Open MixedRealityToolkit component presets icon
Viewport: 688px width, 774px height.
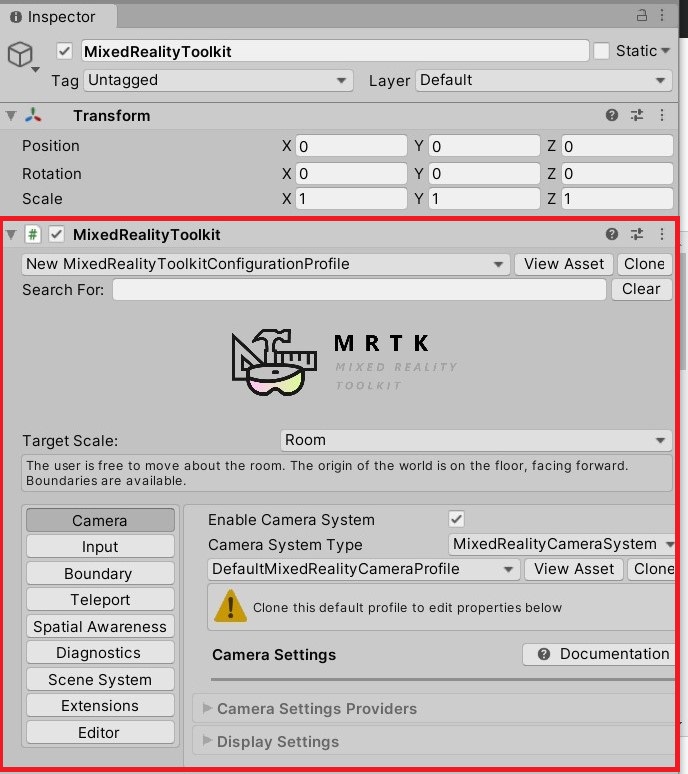tap(637, 234)
